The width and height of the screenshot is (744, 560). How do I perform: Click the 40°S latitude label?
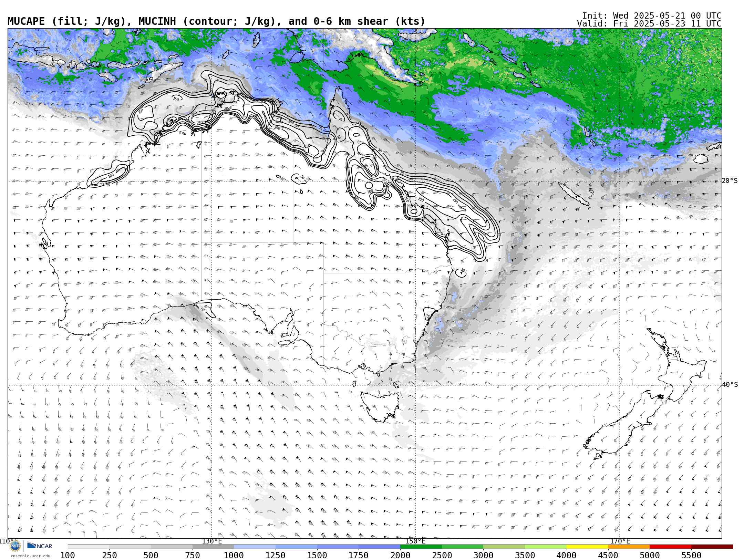730,385
